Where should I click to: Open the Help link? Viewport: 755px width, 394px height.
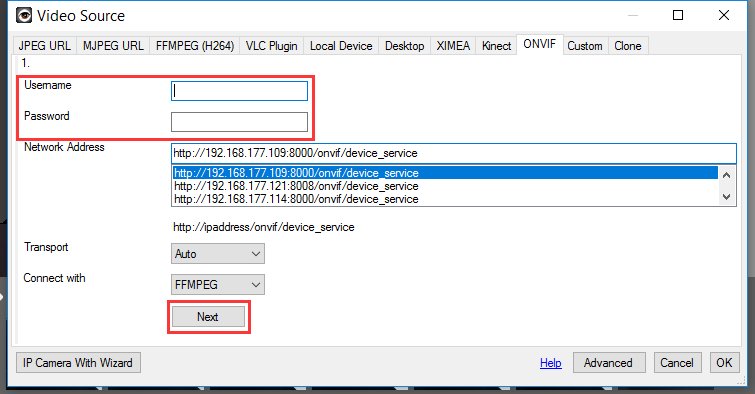click(550, 363)
